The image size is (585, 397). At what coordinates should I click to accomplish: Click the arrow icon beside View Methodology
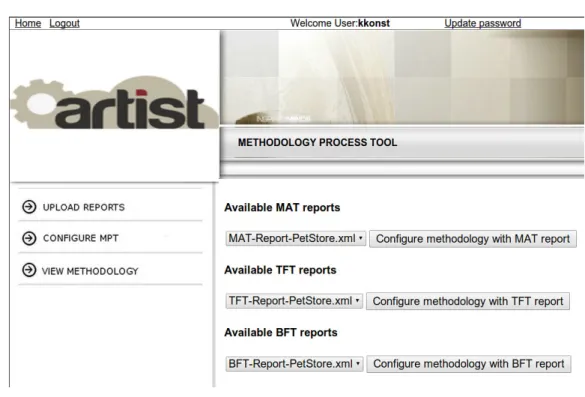[29, 270]
